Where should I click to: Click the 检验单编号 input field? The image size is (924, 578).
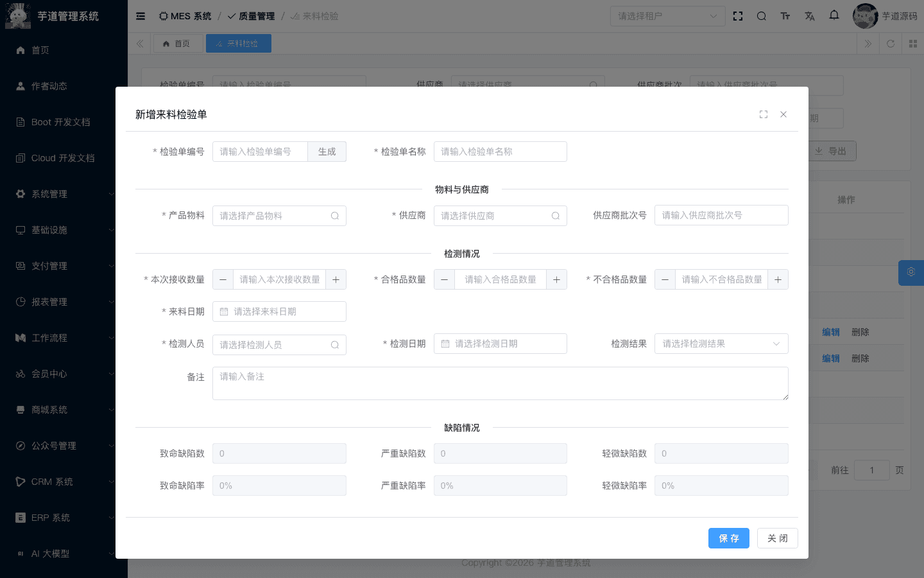point(260,152)
